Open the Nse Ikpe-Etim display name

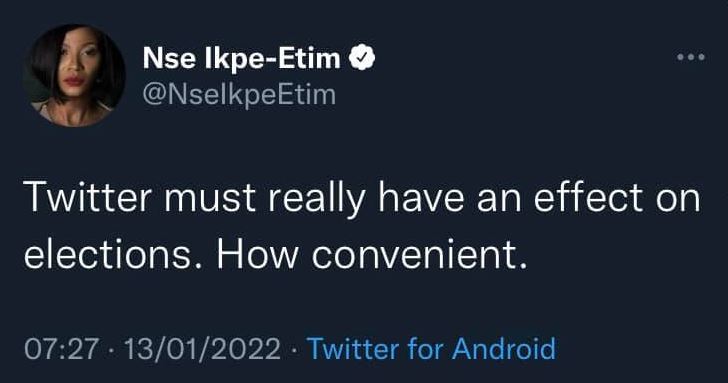(x=241, y=59)
